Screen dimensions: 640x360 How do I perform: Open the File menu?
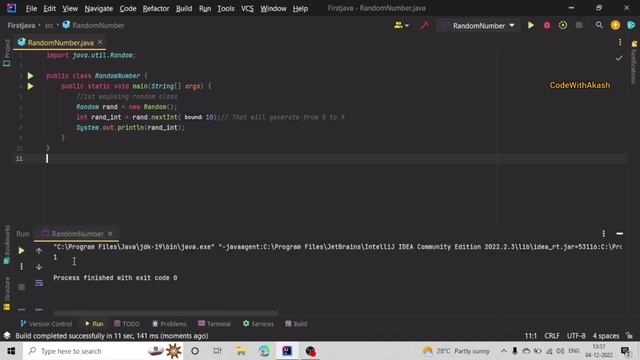click(31, 8)
